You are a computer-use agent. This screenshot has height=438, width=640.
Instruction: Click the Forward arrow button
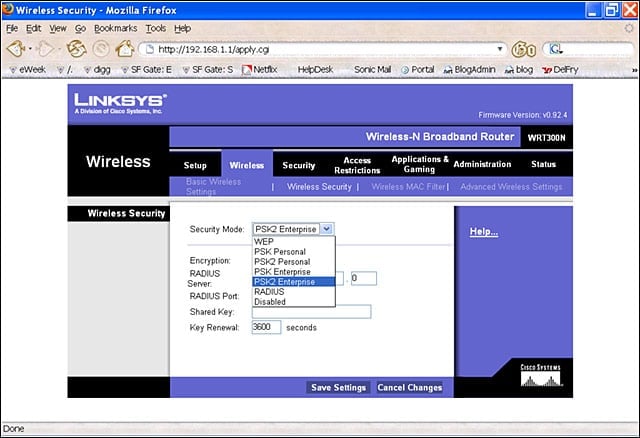point(44,49)
